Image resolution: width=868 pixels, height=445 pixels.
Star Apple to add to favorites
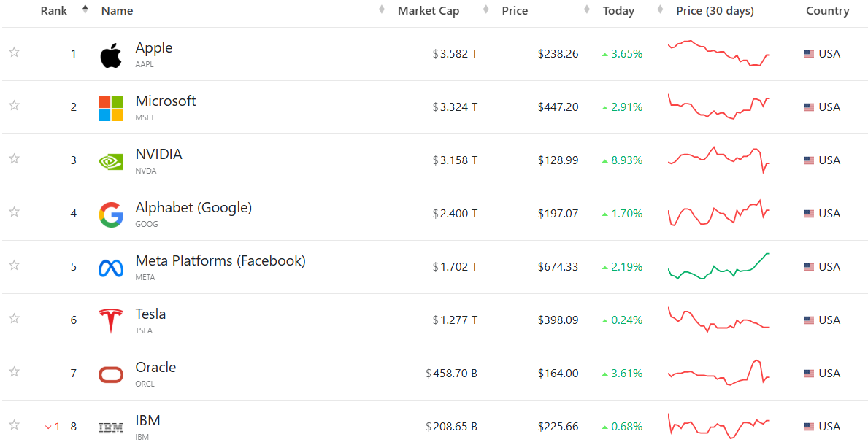(14, 53)
